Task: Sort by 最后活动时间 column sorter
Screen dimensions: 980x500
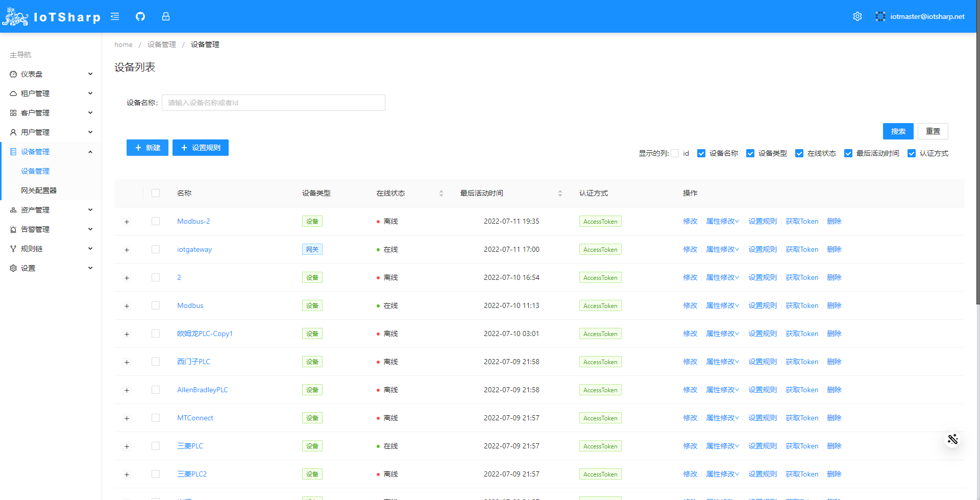Action: tap(560, 193)
